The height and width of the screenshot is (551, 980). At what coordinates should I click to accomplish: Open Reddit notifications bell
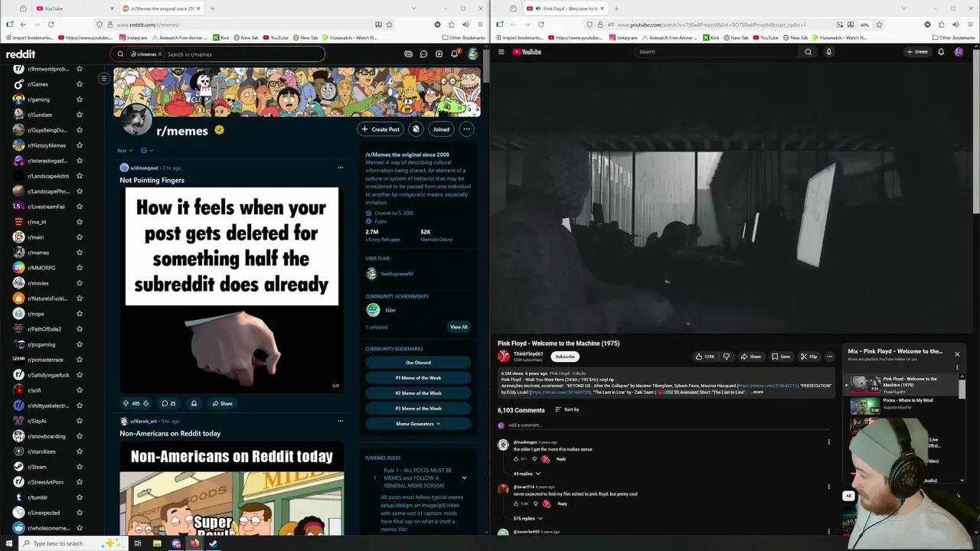[x=454, y=54]
